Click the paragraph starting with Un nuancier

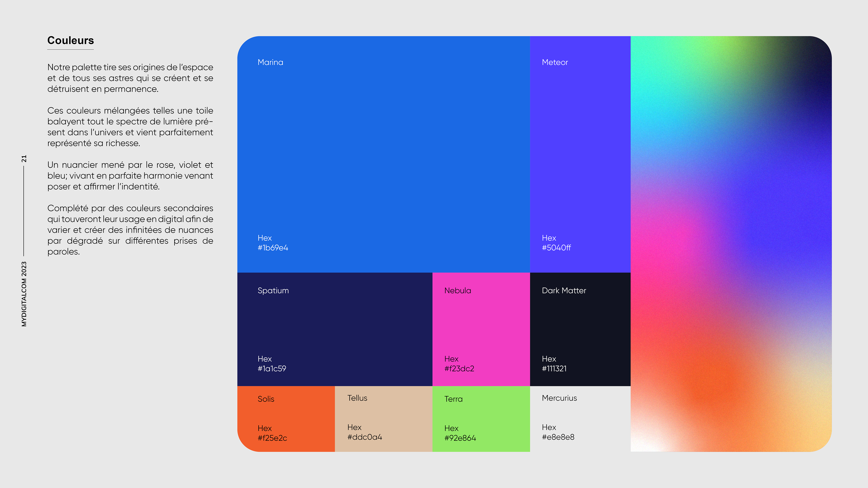pyautogui.click(x=130, y=176)
